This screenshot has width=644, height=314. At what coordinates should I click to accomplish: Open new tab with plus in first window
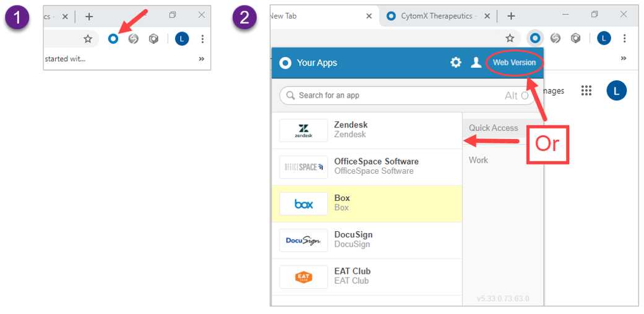click(x=89, y=17)
